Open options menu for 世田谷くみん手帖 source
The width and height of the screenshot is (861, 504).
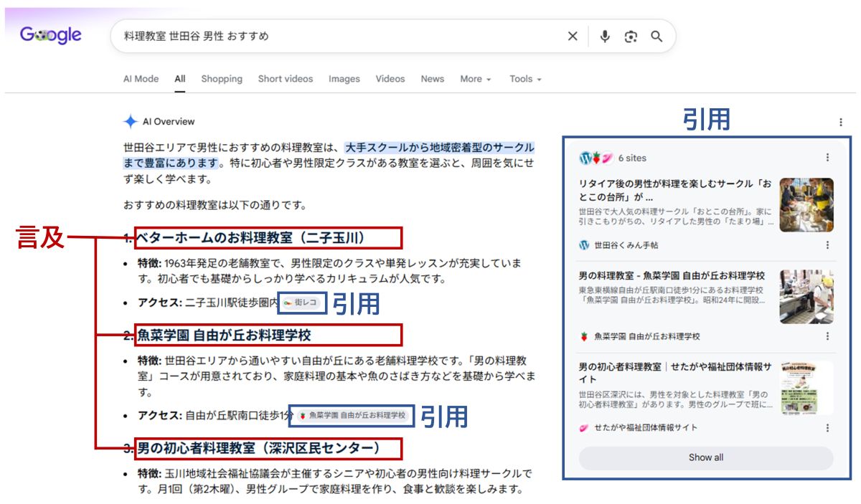827,245
